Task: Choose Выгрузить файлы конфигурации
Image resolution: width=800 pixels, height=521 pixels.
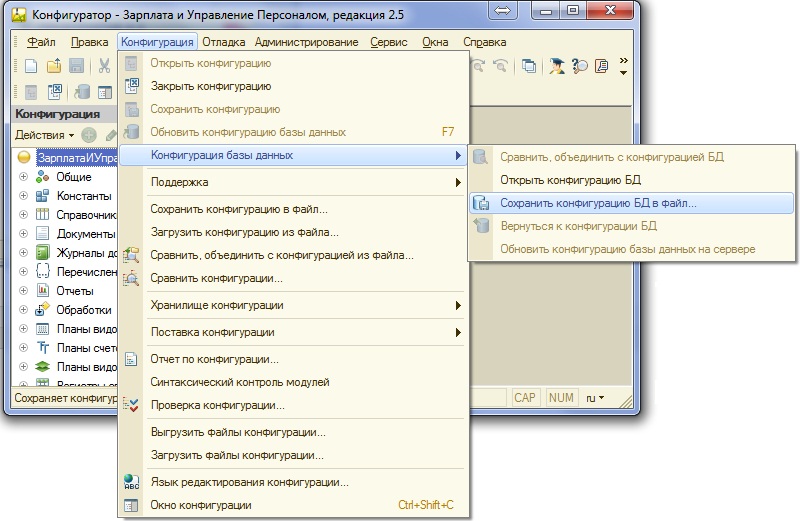Action: [293, 432]
